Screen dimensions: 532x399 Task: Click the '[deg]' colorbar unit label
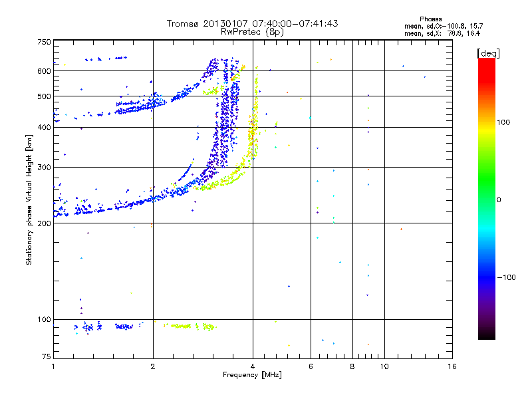coord(488,53)
